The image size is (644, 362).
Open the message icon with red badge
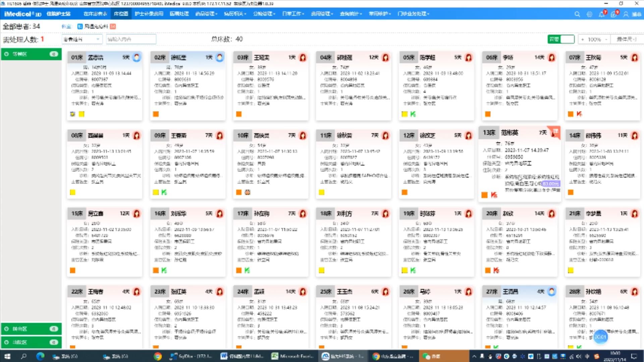(613, 14)
